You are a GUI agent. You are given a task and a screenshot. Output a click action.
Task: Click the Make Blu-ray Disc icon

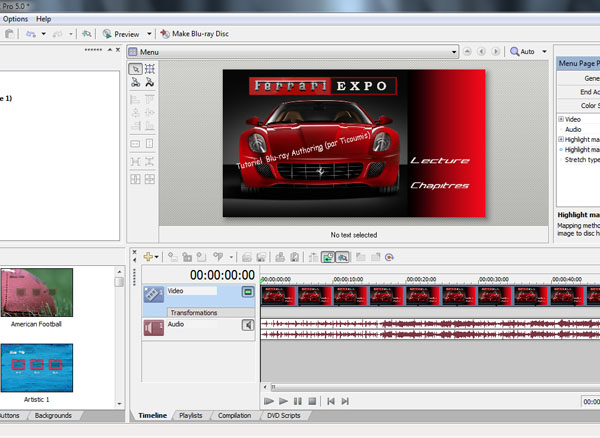(x=165, y=33)
